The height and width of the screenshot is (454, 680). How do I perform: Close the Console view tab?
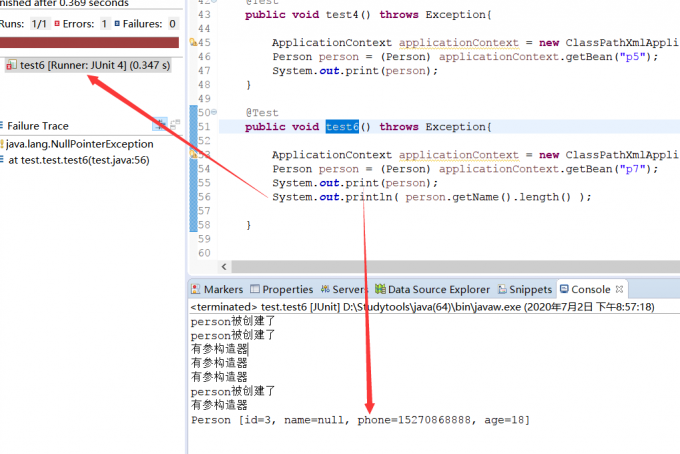(619, 289)
